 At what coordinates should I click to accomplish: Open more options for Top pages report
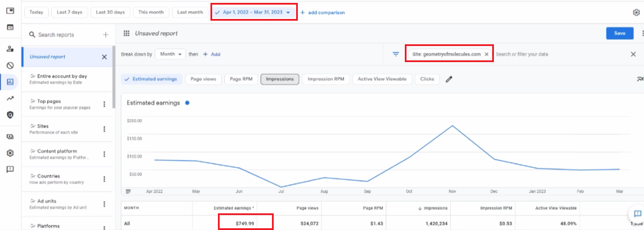click(104, 104)
